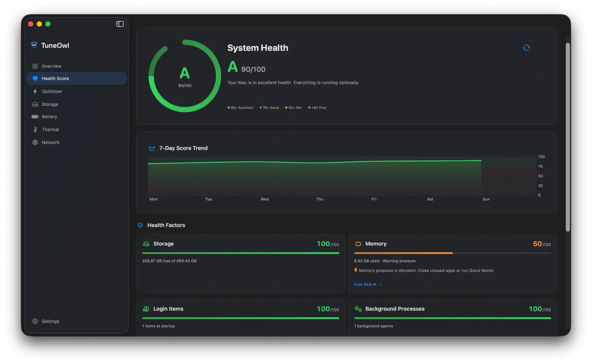Click the 7-Day Score Trend chart icon
The image size is (592, 364).
pos(152,148)
